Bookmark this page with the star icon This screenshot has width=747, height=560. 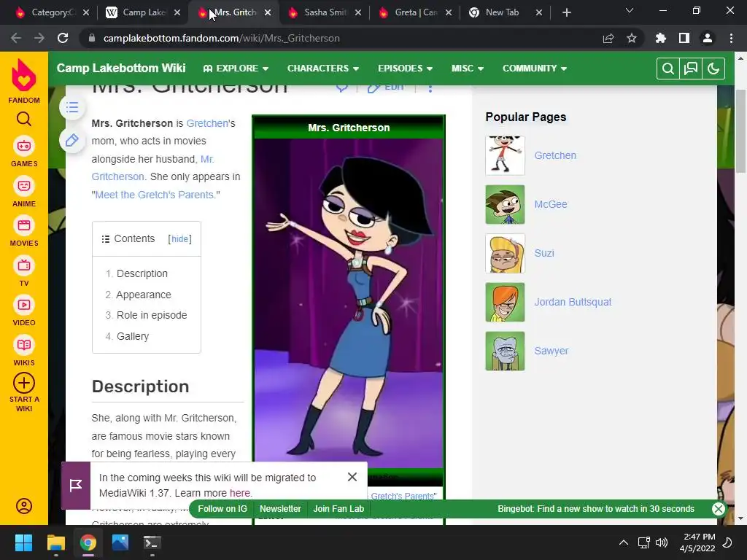(x=632, y=38)
